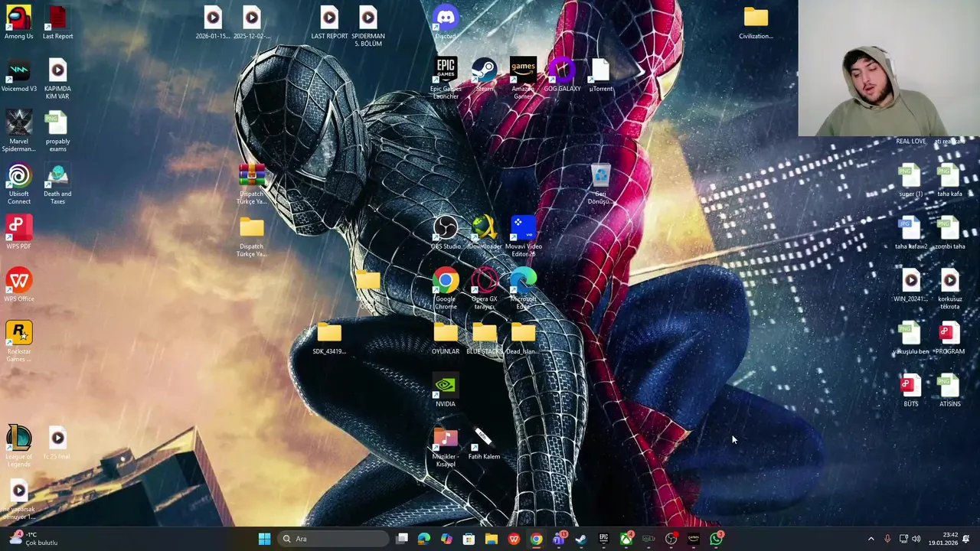Open Microsoft Store from taskbar
This screenshot has width=980, height=551.
469,539
